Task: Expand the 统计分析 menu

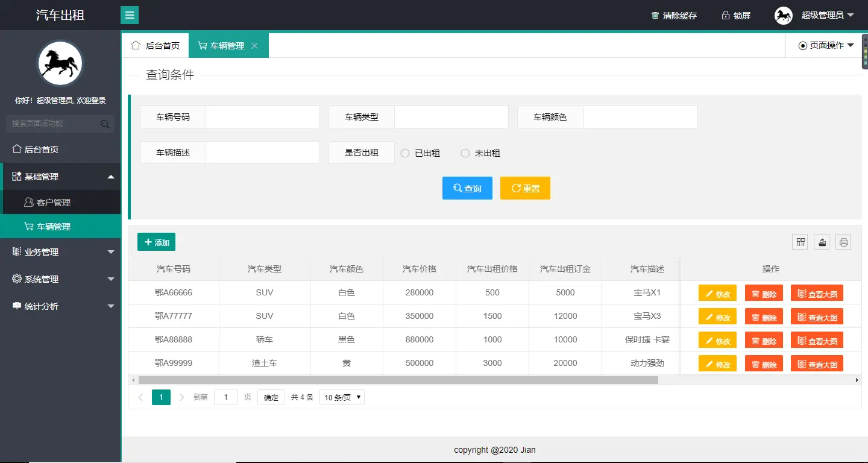Action: [60, 306]
